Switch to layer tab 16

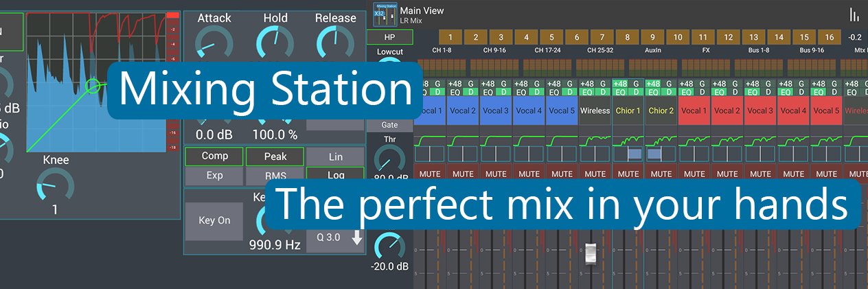pyautogui.click(x=829, y=37)
